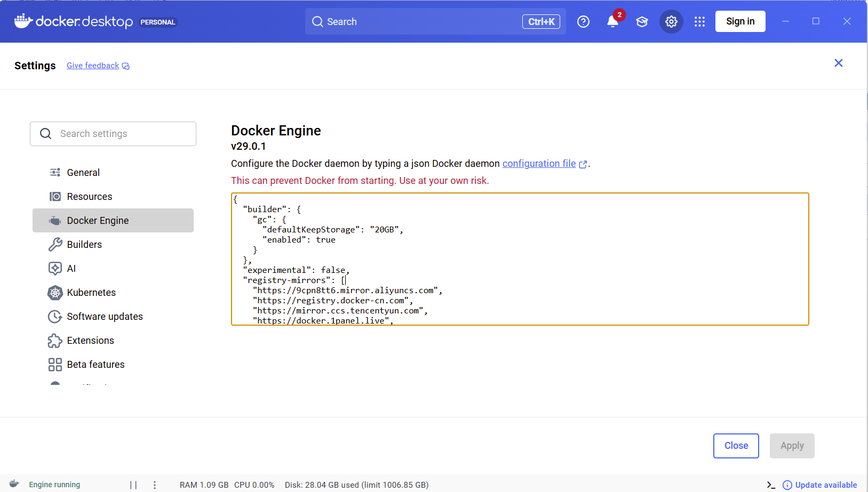868x492 pixels.
Task: Open the apps grid menu
Action: tap(700, 22)
